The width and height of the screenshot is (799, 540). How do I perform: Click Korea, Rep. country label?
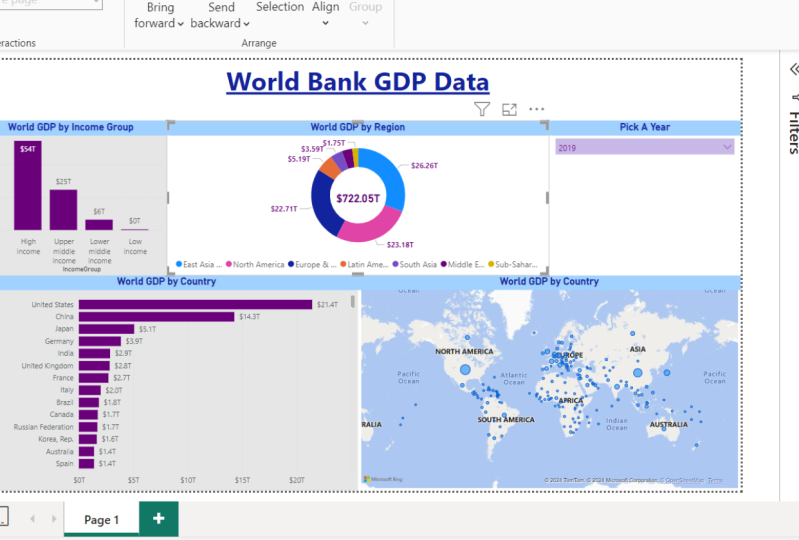point(56,439)
